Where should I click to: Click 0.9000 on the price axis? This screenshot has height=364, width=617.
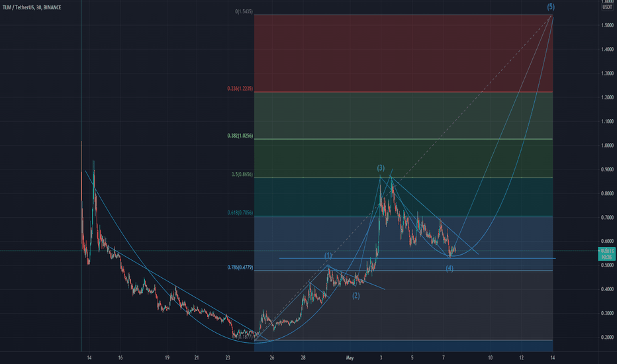pos(607,169)
